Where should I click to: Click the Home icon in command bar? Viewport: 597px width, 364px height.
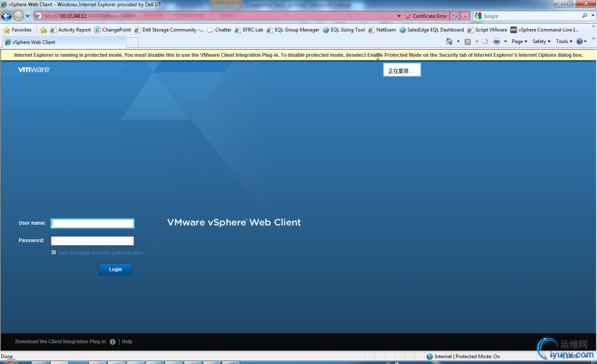pos(449,41)
